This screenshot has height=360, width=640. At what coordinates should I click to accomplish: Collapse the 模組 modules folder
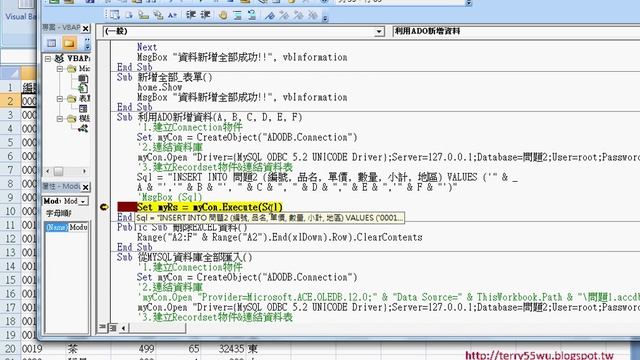click(x=60, y=118)
